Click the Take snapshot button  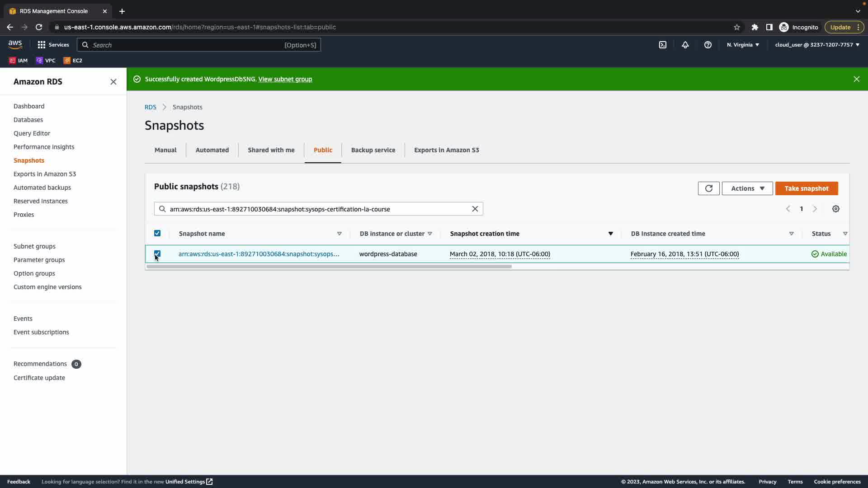(806, 188)
